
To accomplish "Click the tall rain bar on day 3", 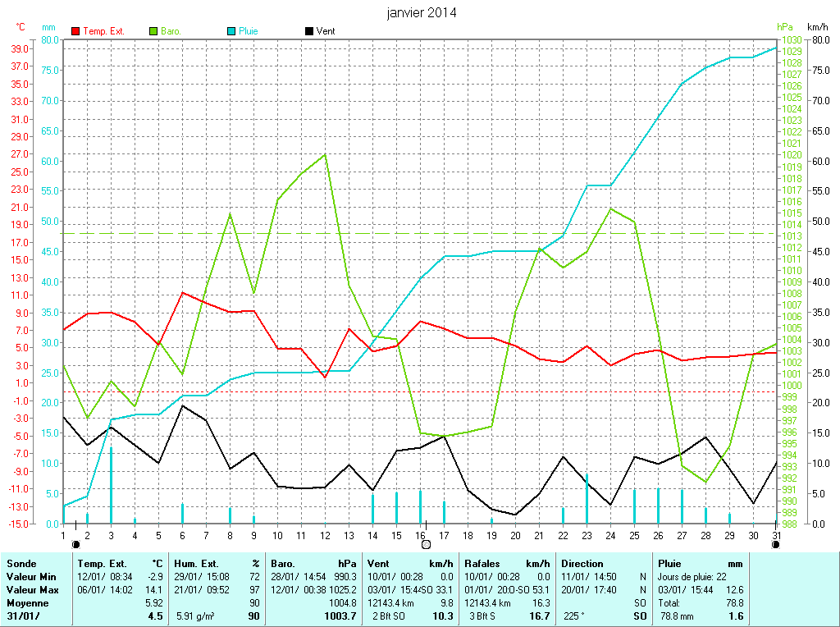I will pos(112,484).
